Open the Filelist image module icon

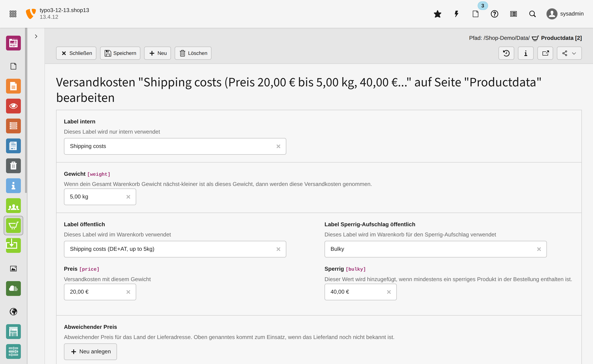13,269
